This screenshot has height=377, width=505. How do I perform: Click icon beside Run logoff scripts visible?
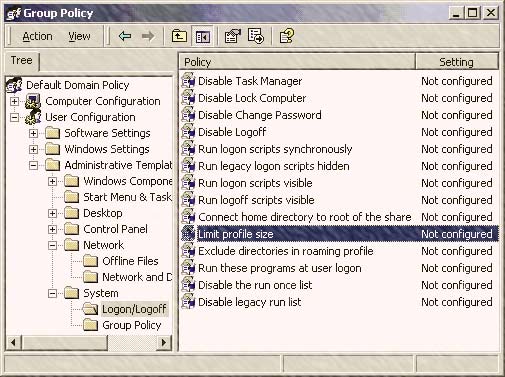[188, 200]
